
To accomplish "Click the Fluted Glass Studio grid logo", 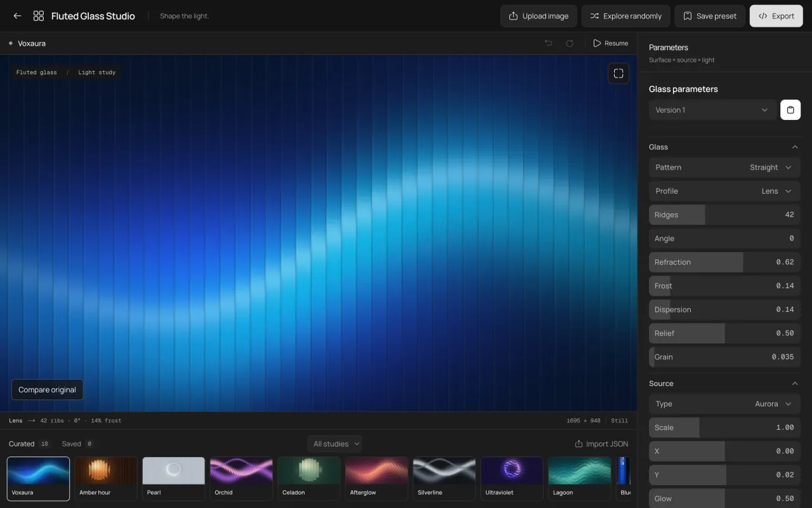I will click(x=39, y=16).
